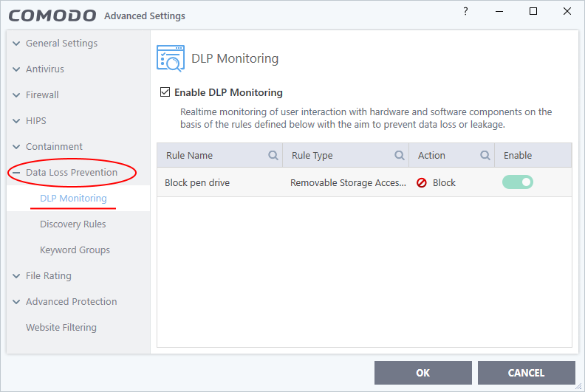Image resolution: width=585 pixels, height=392 pixels.
Task: Click the COMODO logo
Action: [x=52, y=16]
